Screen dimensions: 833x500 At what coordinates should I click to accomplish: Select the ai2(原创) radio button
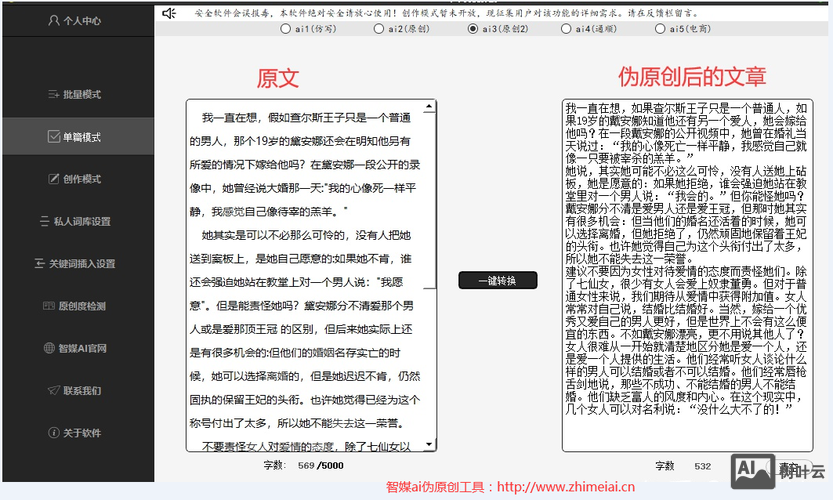(x=379, y=29)
